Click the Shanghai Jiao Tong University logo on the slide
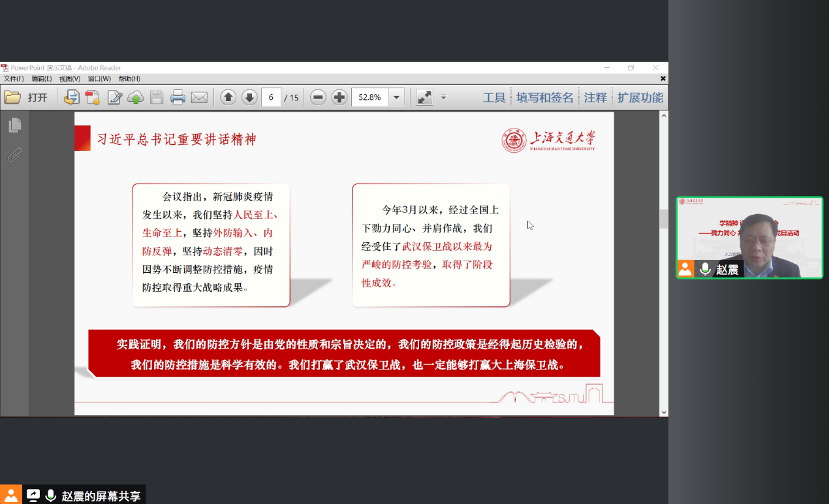The width and height of the screenshot is (829, 504). coord(548,140)
